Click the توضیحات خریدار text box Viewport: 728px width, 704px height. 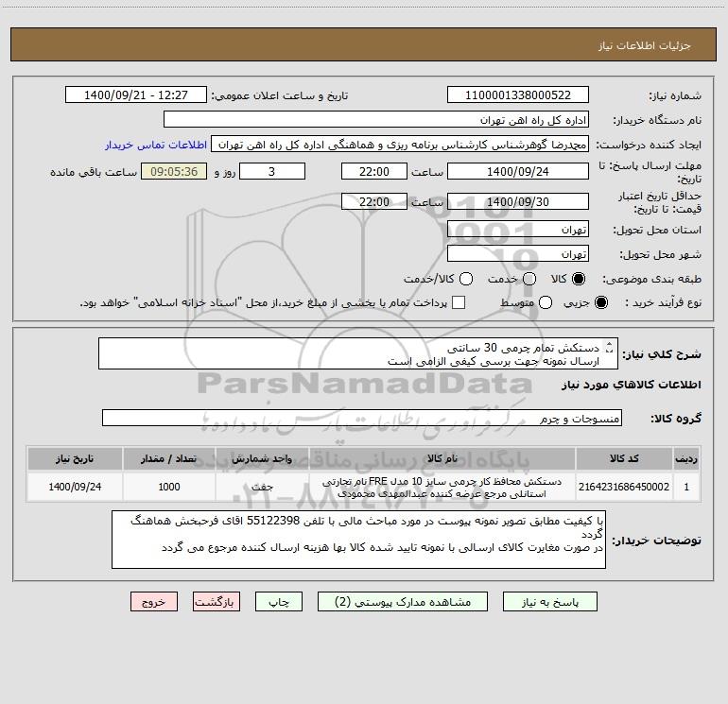[x=359, y=540]
